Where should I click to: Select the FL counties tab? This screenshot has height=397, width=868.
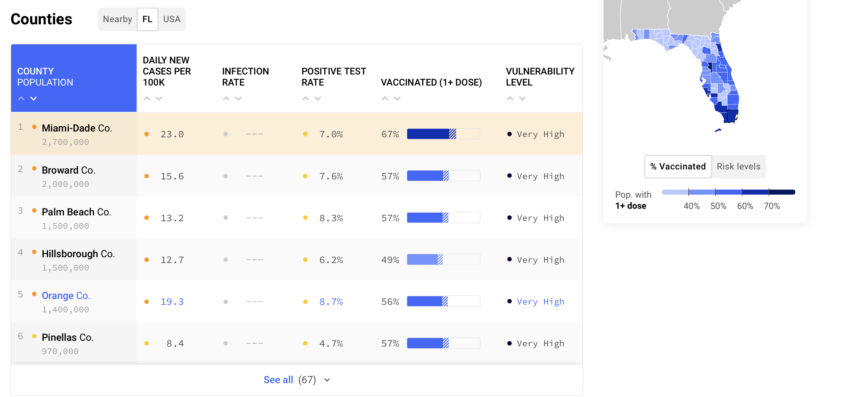(147, 19)
